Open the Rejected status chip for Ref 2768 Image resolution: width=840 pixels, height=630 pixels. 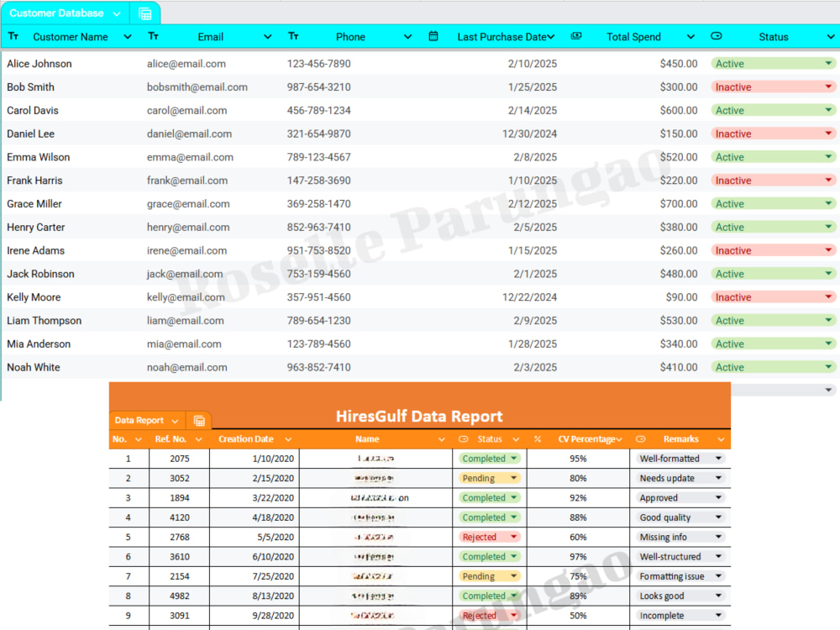489,537
